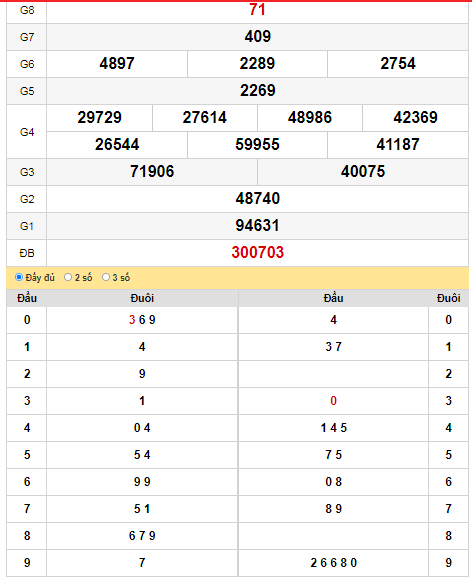This screenshot has width=472, height=579.
Task: Click the red 3 in row 0
Action: pyautogui.click(x=132, y=320)
